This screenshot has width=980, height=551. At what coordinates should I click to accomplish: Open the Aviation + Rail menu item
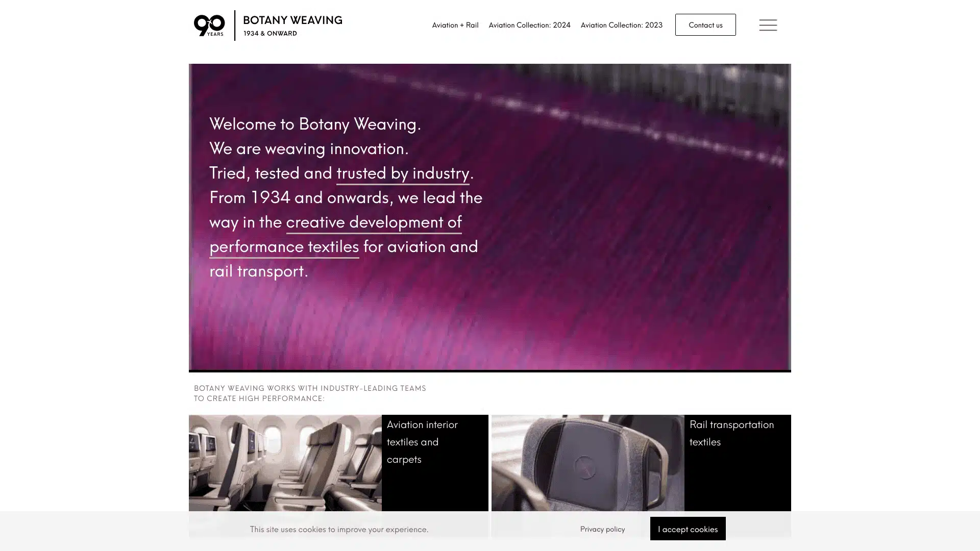click(455, 24)
